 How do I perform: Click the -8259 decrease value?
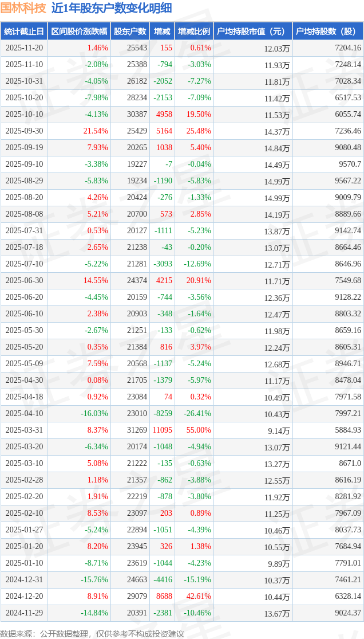coord(163,414)
